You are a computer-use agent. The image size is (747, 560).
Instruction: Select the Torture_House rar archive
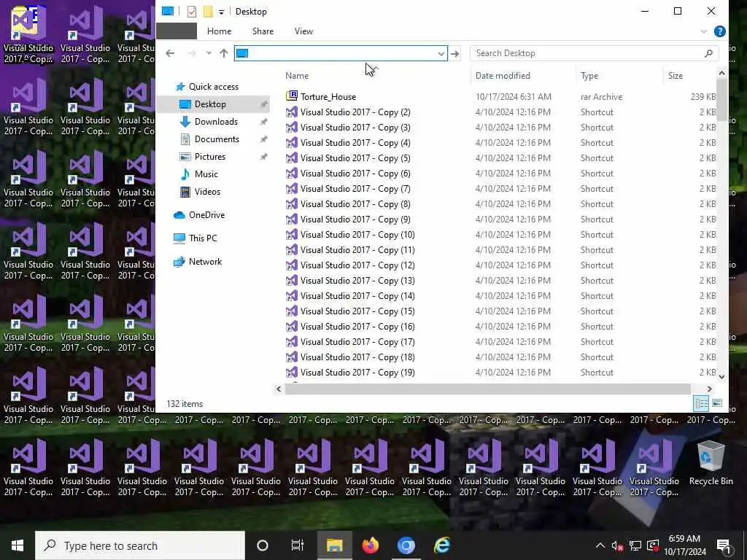(328, 97)
